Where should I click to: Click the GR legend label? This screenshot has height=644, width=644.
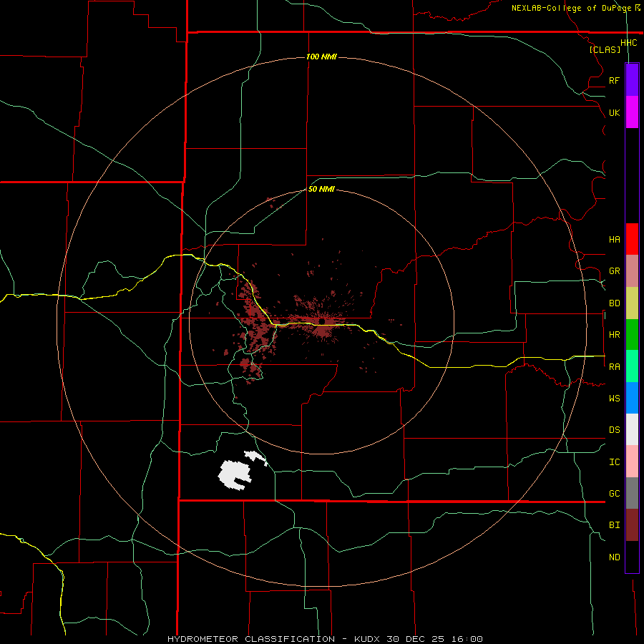614,271
